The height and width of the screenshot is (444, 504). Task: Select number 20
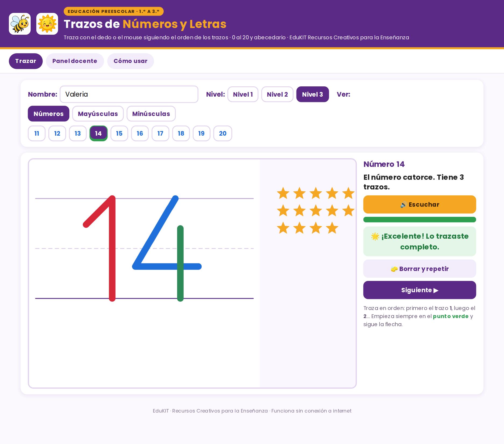coord(223,133)
